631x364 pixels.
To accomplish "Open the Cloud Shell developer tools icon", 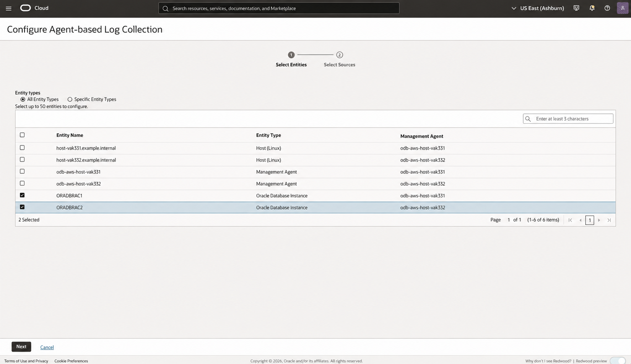I will [576, 8].
